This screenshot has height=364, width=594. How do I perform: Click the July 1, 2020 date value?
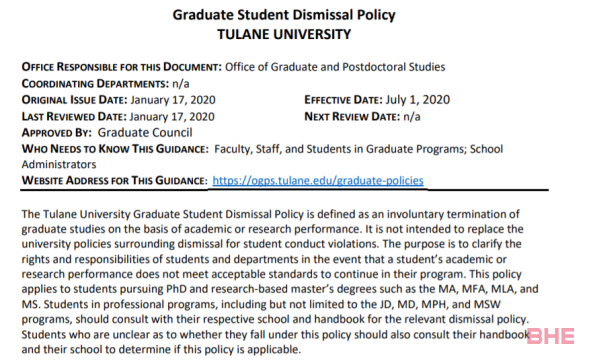click(x=418, y=100)
